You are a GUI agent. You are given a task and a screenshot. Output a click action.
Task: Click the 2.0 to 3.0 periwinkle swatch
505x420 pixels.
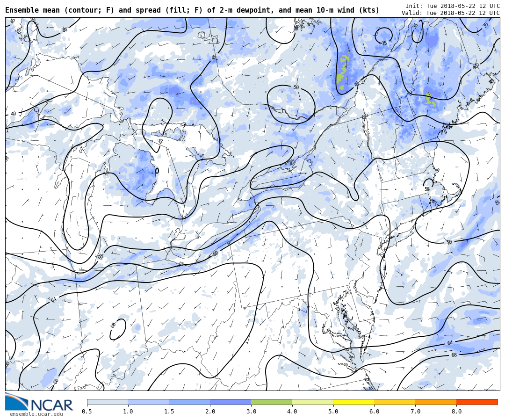231,402
